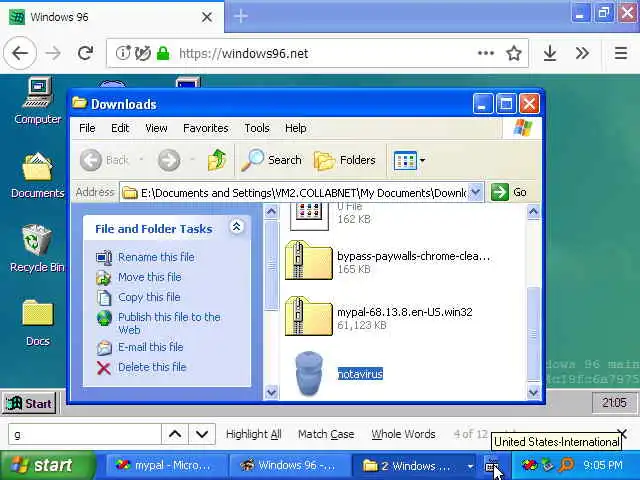This screenshot has width=640, height=480.
Task: Click keyboard language tray icon
Action: pyautogui.click(x=491, y=466)
